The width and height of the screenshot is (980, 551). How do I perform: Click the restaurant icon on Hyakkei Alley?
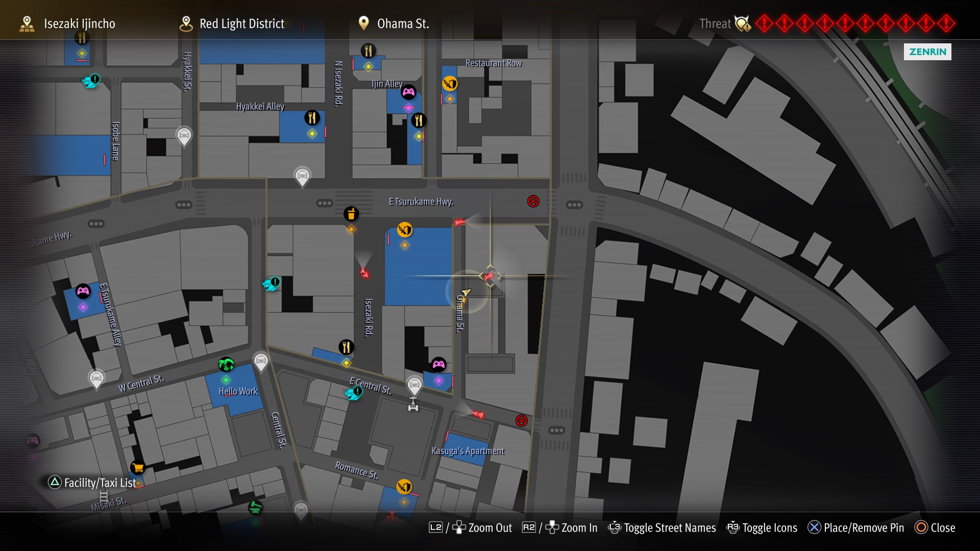coord(312,118)
